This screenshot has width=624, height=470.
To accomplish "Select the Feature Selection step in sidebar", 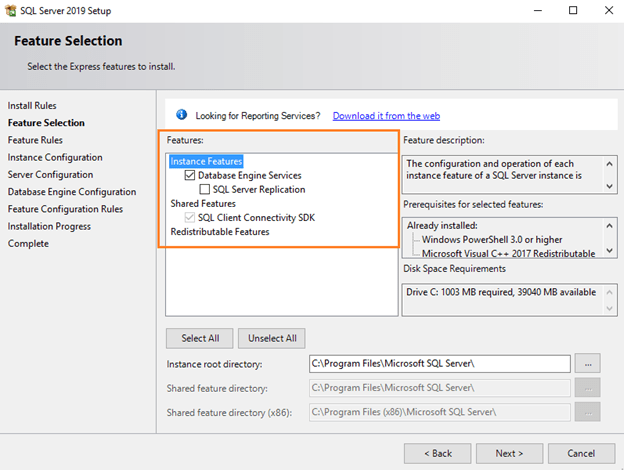I will click(x=46, y=123).
